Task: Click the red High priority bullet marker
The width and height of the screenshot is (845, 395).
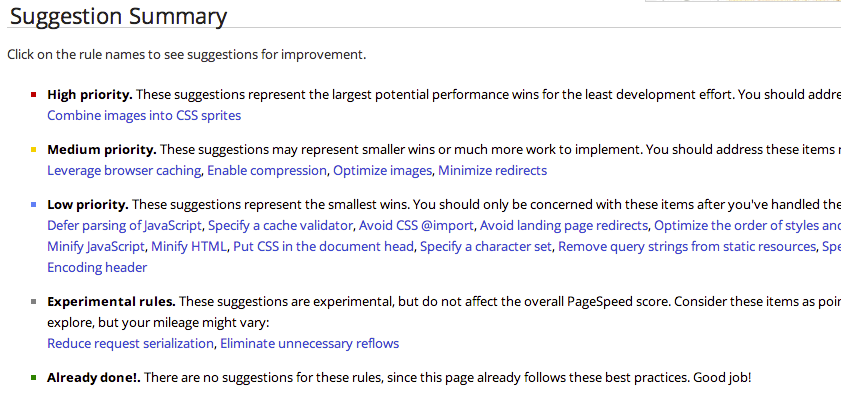Action: 34,95
